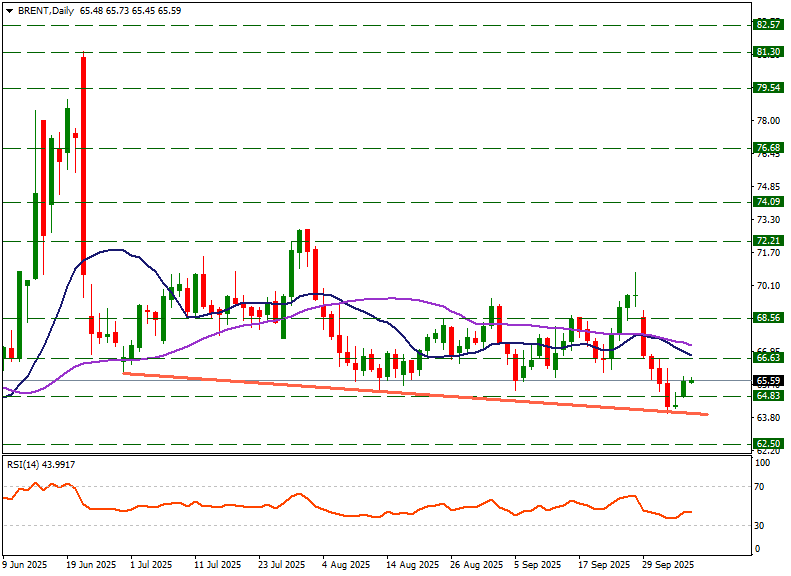Click the 72.21 level label

tap(767, 240)
